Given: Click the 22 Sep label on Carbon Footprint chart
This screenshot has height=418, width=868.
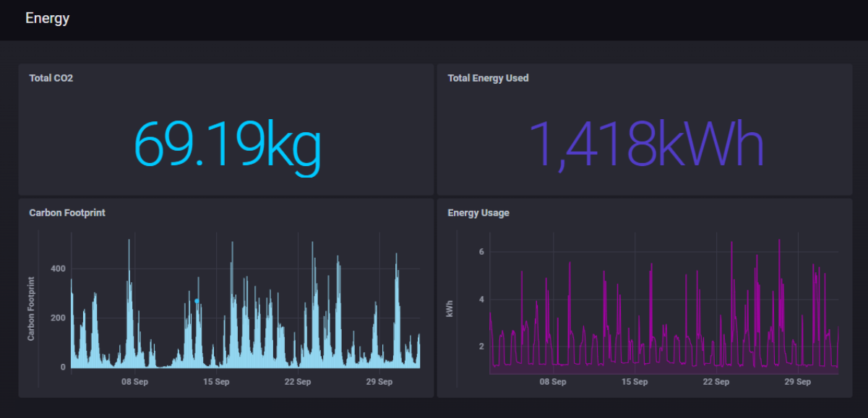Looking at the screenshot, I should pyautogui.click(x=298, y=382).
